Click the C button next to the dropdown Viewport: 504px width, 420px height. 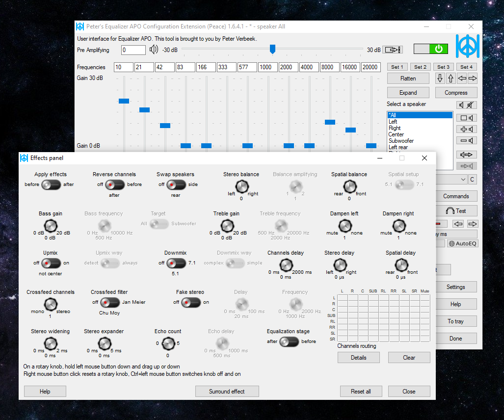472,179
